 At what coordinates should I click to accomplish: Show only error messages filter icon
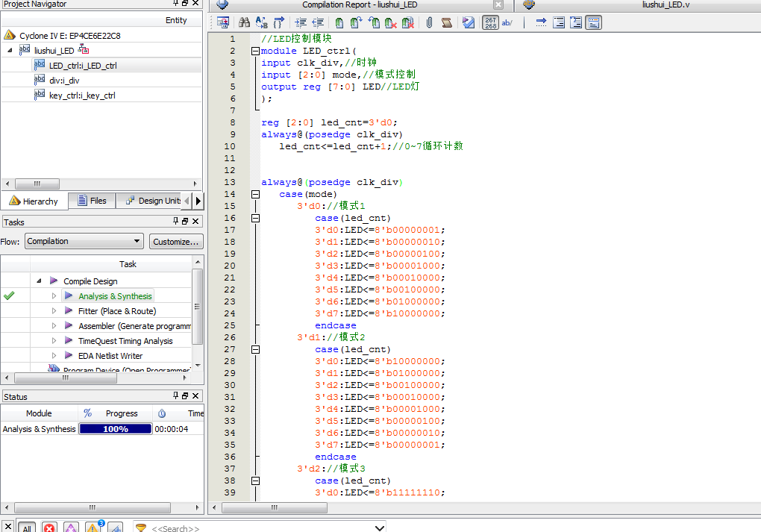click(49, 528)
